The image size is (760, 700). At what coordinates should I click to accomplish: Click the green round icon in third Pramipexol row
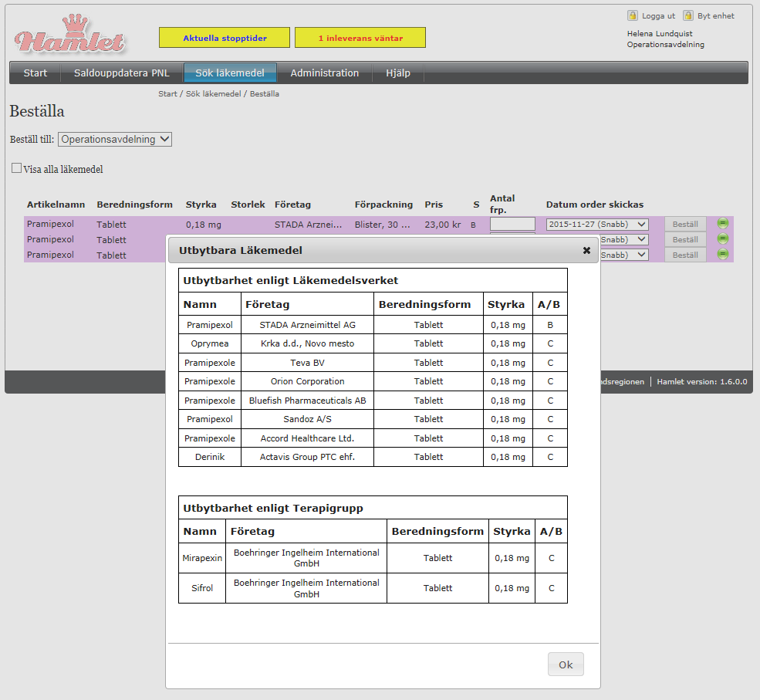click(723, 254)
